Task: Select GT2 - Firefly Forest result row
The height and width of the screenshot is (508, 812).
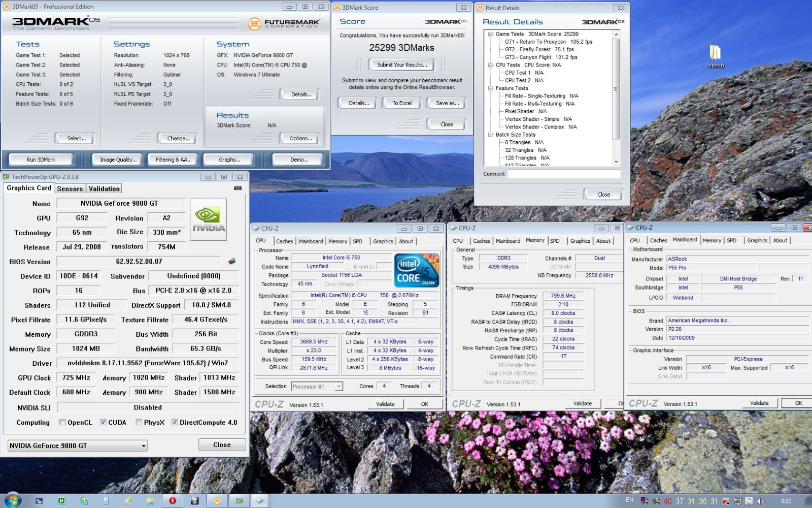Action: click(539, 49)
